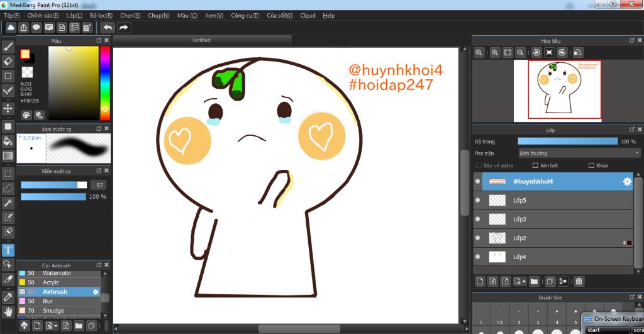Select the Blur brush

(x=59, y=301)
